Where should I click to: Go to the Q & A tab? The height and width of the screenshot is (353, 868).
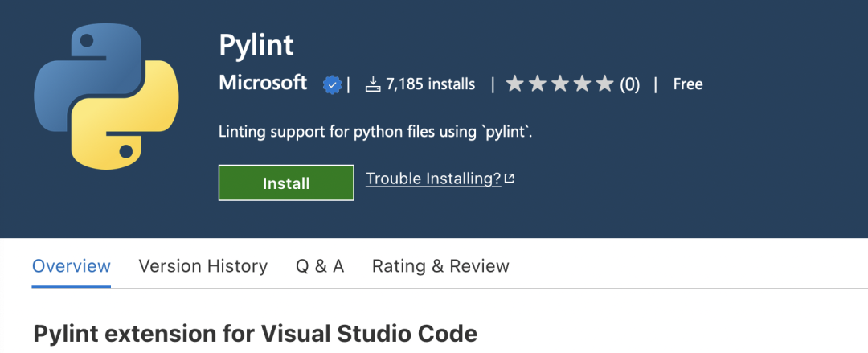pyautogui.click(x=320, y=266)
